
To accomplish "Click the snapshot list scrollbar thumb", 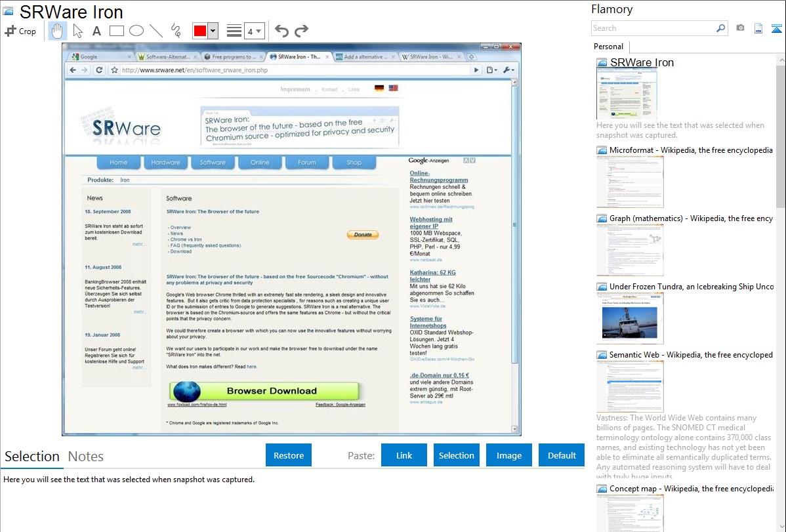I will (781, 135).
